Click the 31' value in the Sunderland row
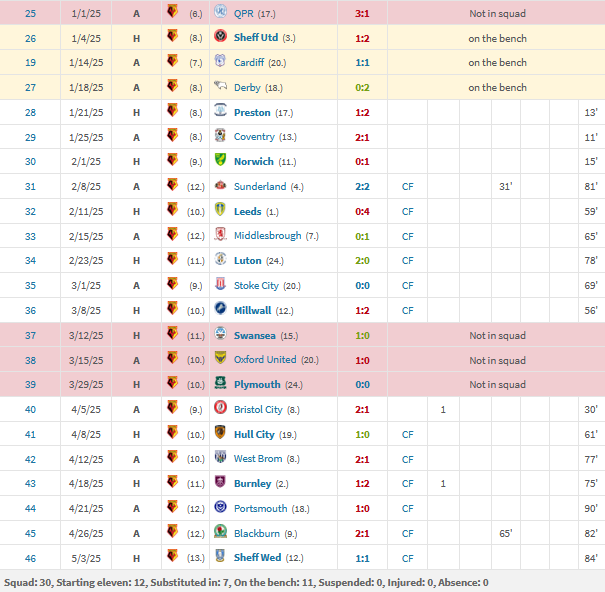Screen dimensions: 605x592 coord(505,187)
